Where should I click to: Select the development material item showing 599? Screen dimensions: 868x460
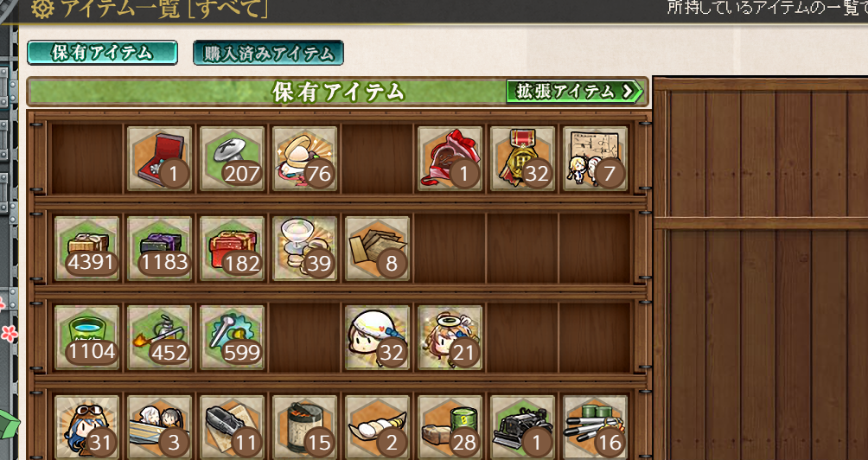click(232, 337)
